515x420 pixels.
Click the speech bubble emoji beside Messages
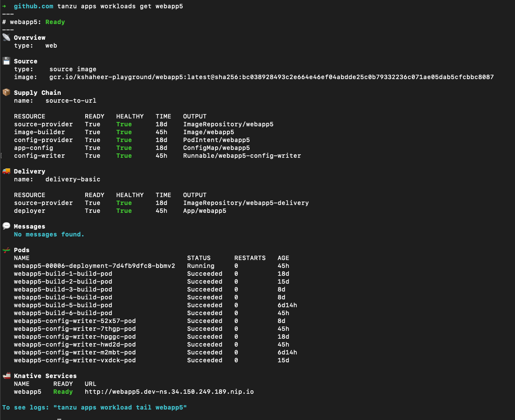[6, 226]
